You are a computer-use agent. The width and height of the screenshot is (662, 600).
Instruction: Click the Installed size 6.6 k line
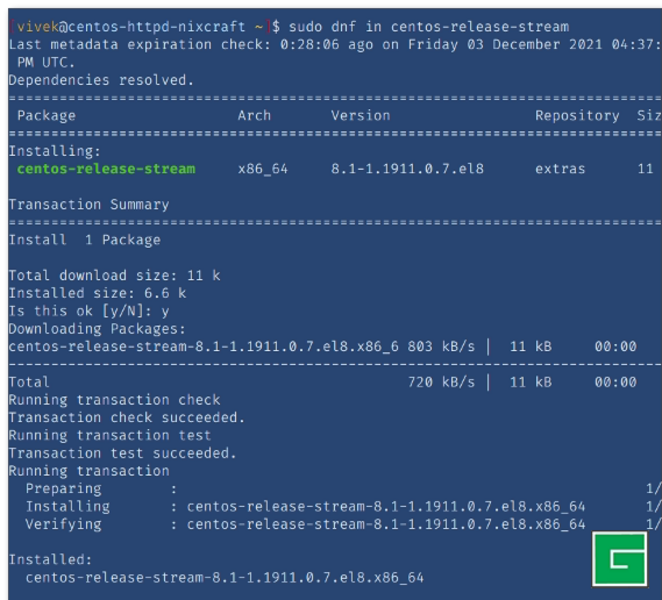pos(97,293)
